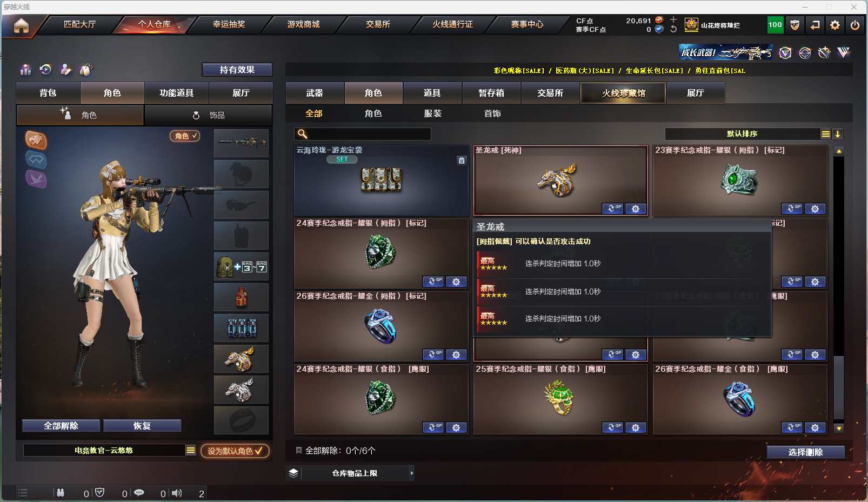This screenshot has width=868, height=502.
Task: Click the 选择删除 button
Action: pyautogui.click(x=805, y=452)
